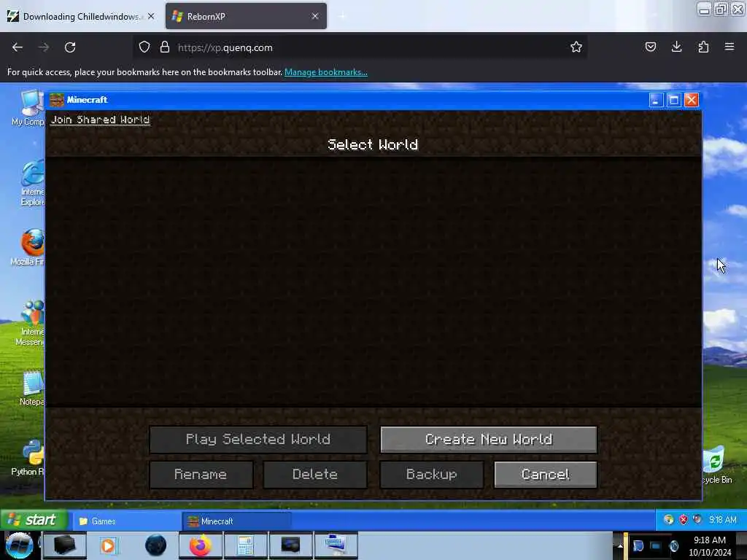Viewport: 747px width, 560px height.
Task: Maximize the Minecraft window
Action: (x=673, y=100)
